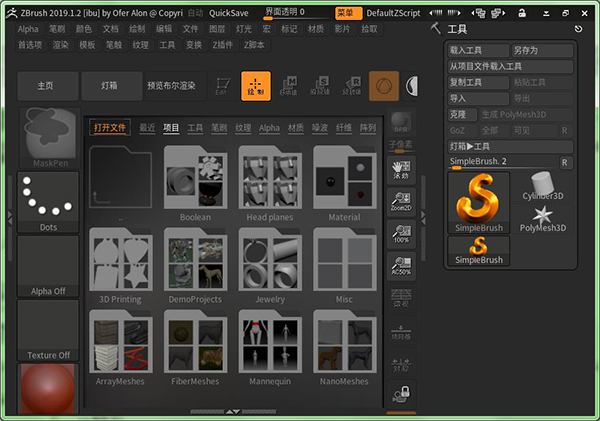This screenshot has width=600, height=421.
Task: Open the Texture Off selector
Action: tap(48, 330)
